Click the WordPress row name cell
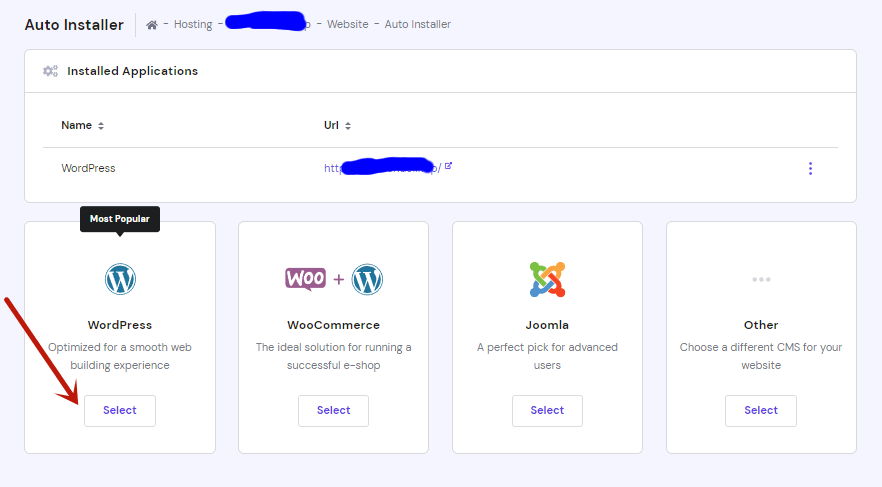Image resolution: width=882 pixels, height=487 pixels. point(88,168)
